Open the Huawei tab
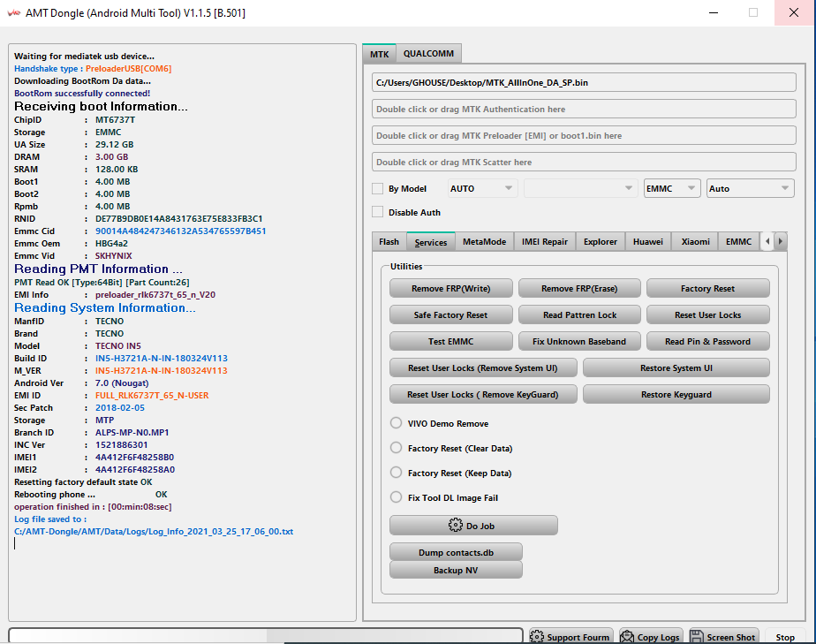 648,242
